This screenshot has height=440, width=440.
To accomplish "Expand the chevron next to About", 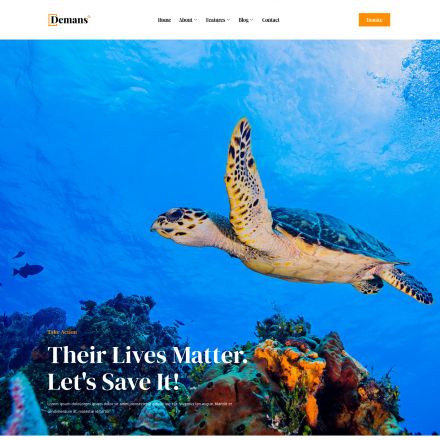I will tap(195, 20).
